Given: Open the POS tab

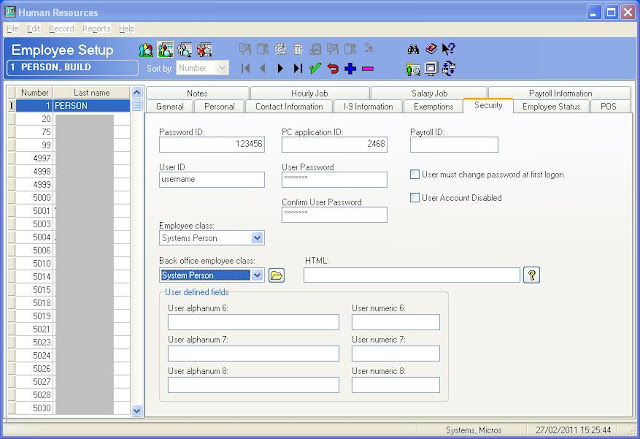Looking at the screenshot, I should coord(608,106).
